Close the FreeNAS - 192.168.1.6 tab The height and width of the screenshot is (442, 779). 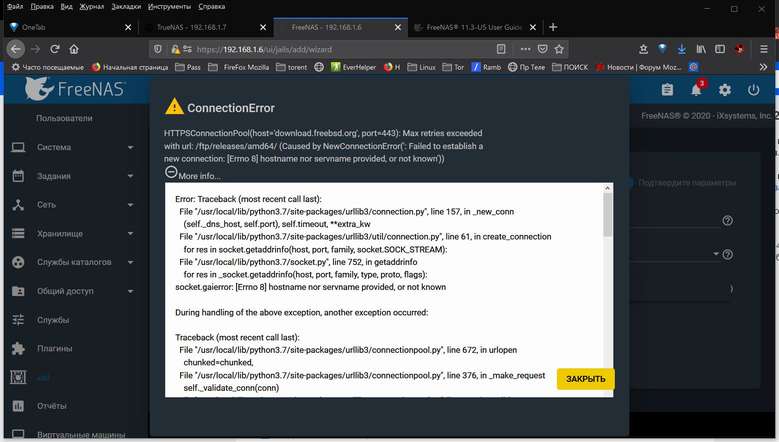click(x=398, y=27)
